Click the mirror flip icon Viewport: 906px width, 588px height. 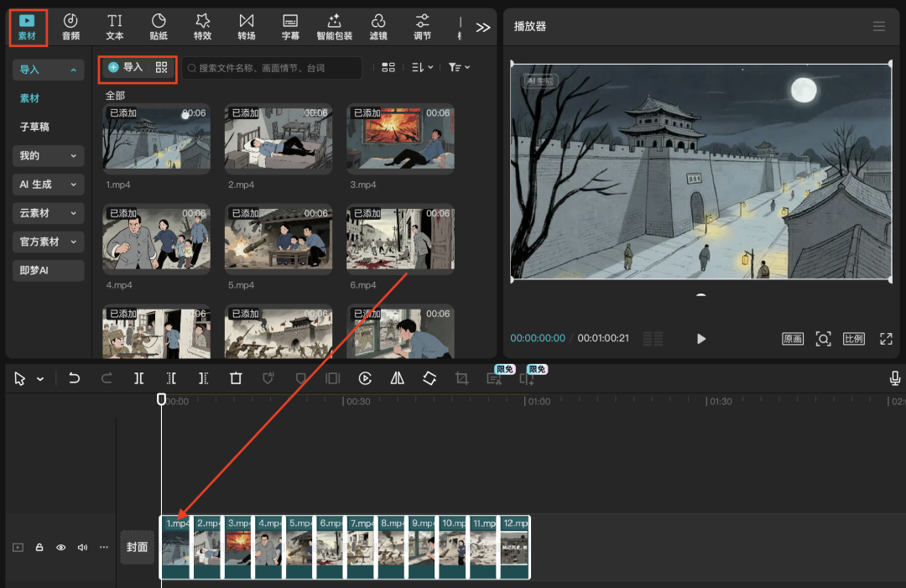pos(397,378)
